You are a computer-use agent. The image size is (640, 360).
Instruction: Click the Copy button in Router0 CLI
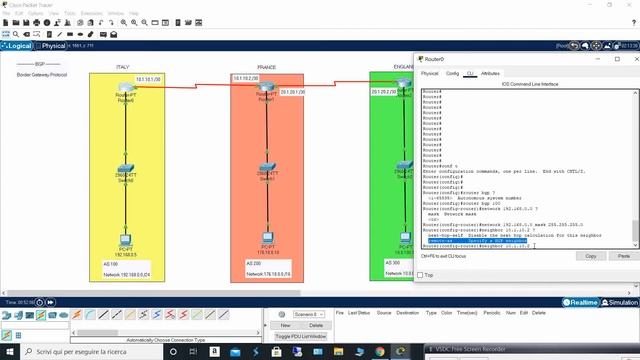click(x=591, y=256)
